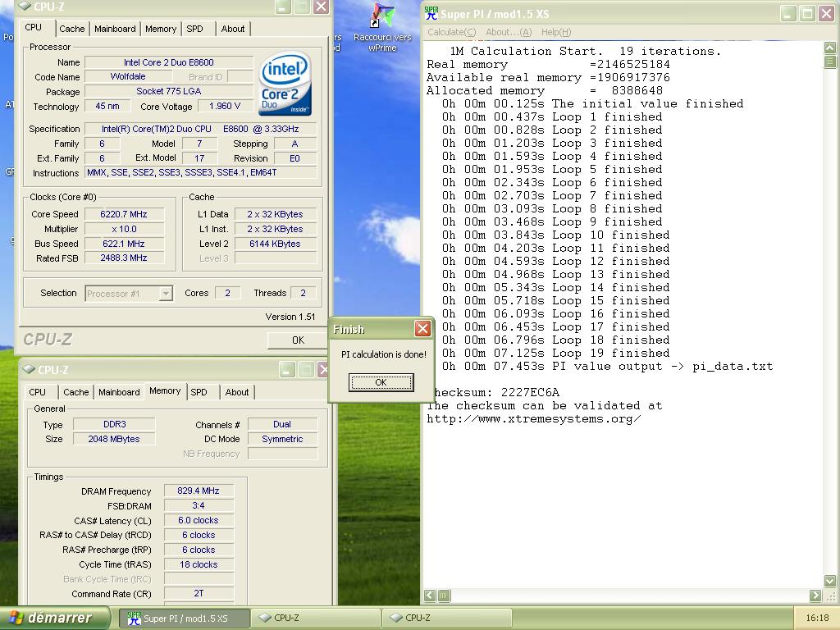Image resolution: width=840 pixels, height=630 pixels.
Task: Close the Finish dialog with red X
Action: [x=422, y=329]
